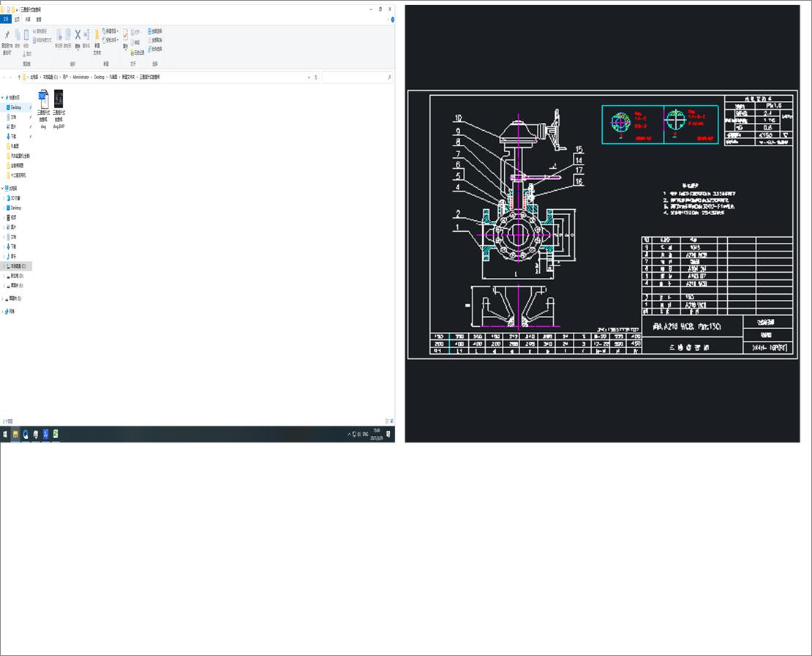The height and width of the screenshot is (656, 812).
Task: Open the File tab in Explorer ribbon
Action: tap(6, 19)
